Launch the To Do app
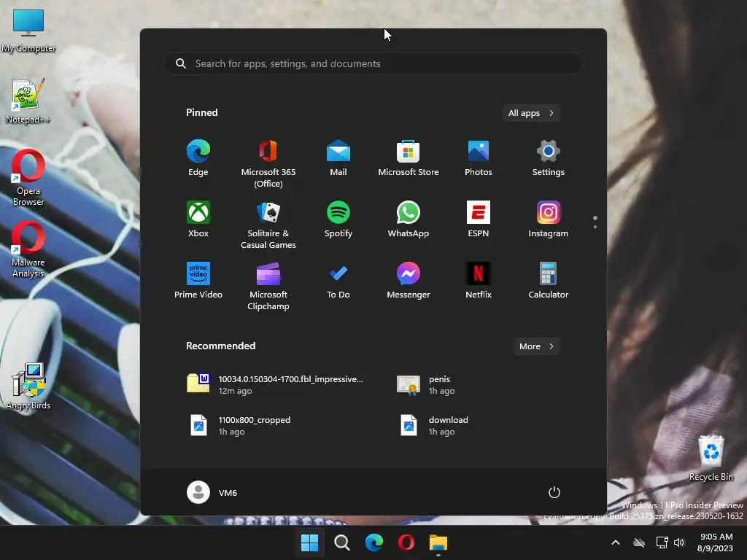 point(338,281)
